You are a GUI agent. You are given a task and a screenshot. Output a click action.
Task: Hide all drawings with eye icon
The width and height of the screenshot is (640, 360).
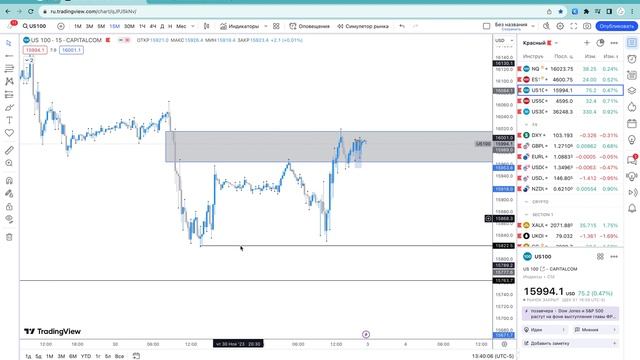[9, 219]
